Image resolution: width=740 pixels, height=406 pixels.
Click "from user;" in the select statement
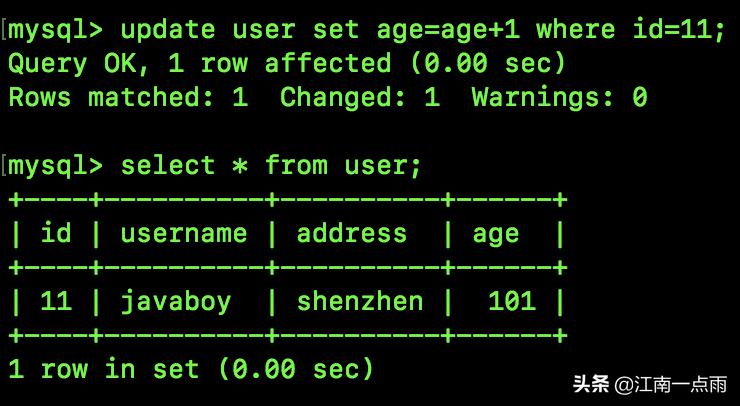(x=344, y=166)
